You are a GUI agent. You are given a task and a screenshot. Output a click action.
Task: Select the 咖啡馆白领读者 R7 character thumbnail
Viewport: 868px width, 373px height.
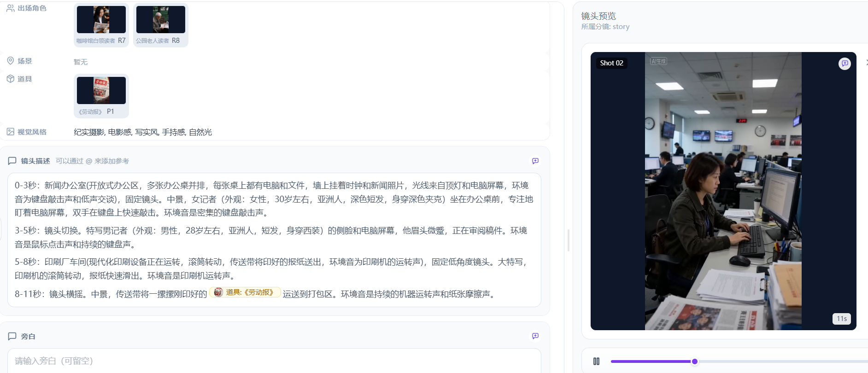[x=101, y=20]
